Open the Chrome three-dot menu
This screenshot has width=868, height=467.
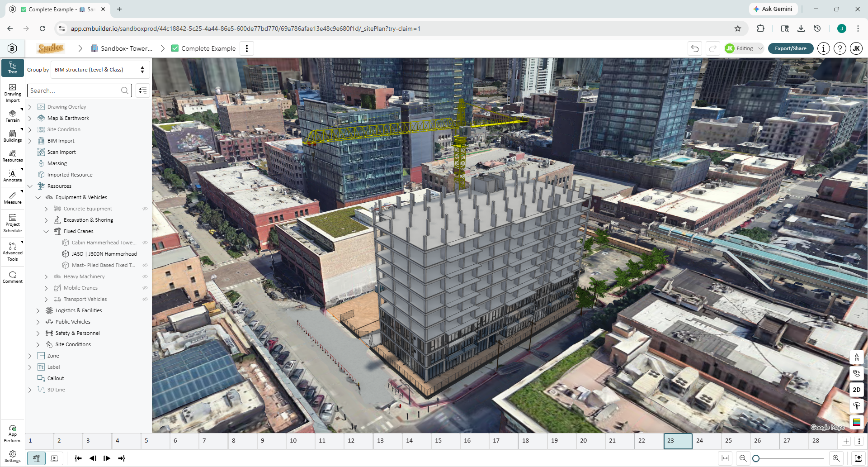(x=858, y=29)
